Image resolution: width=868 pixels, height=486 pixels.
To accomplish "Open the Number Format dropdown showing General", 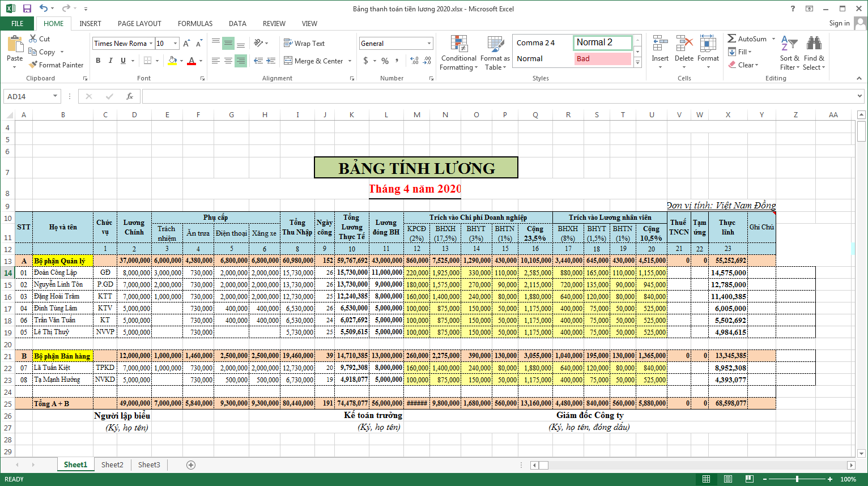I will coord(429,43).
